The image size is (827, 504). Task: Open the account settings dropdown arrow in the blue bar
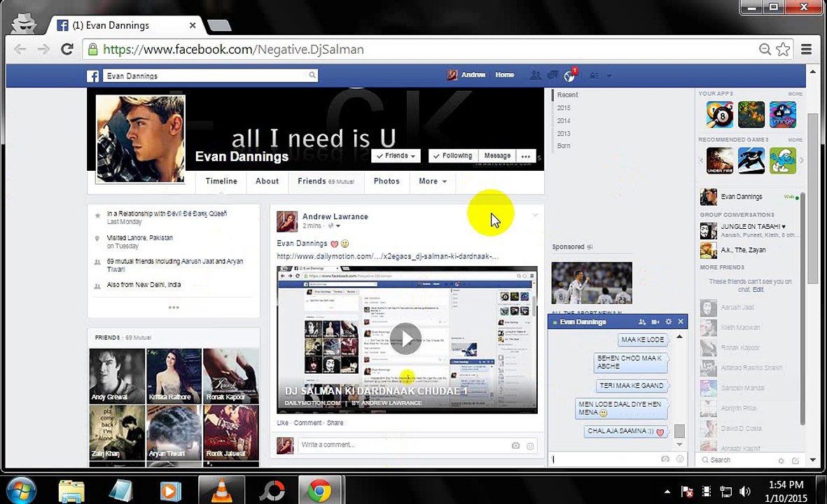point(609,76)
